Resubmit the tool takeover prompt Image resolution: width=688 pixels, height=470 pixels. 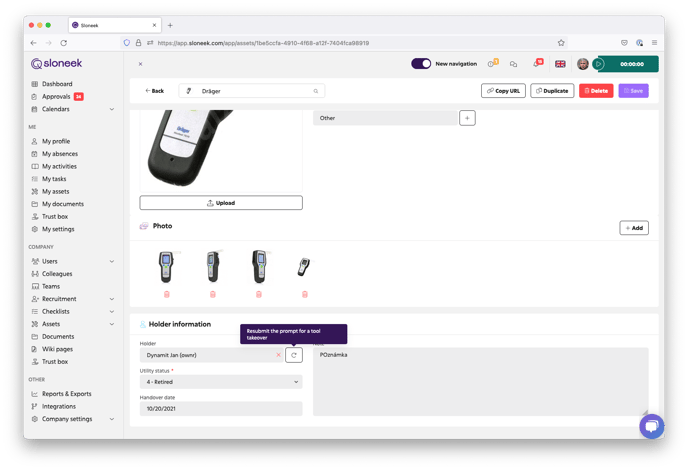pos(294,355)
